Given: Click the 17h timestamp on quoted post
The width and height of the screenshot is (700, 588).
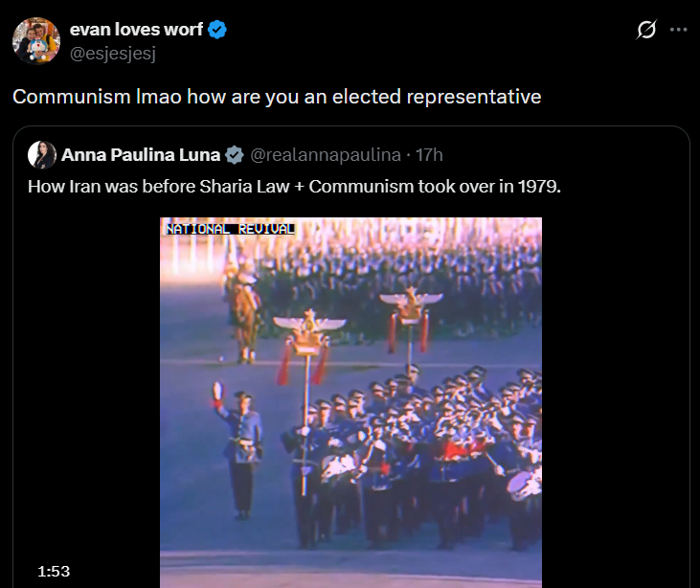Looking at the screenshot, I should click(429, 155).
